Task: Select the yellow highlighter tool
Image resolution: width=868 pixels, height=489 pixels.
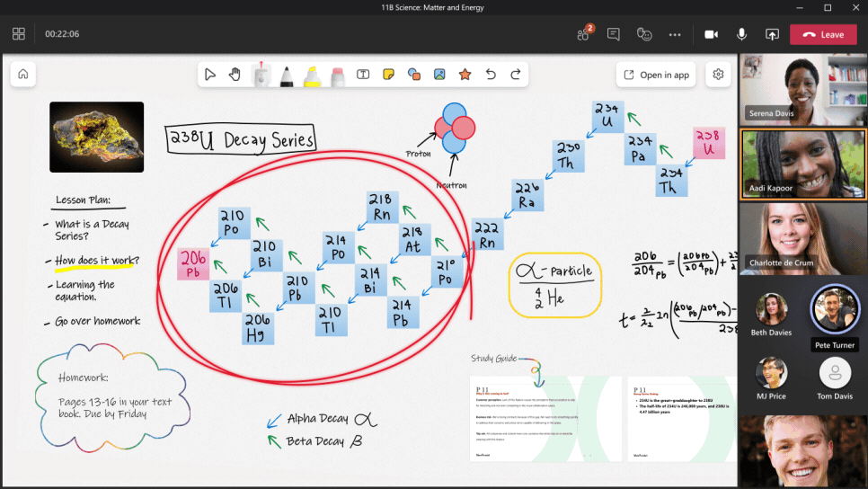Action: tap(312, 76)
